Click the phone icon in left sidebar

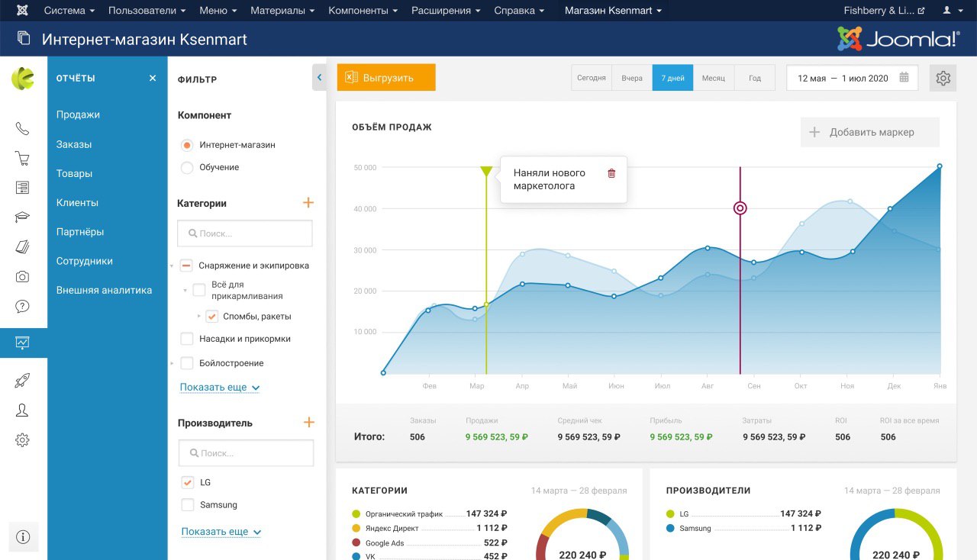[22, 129]
